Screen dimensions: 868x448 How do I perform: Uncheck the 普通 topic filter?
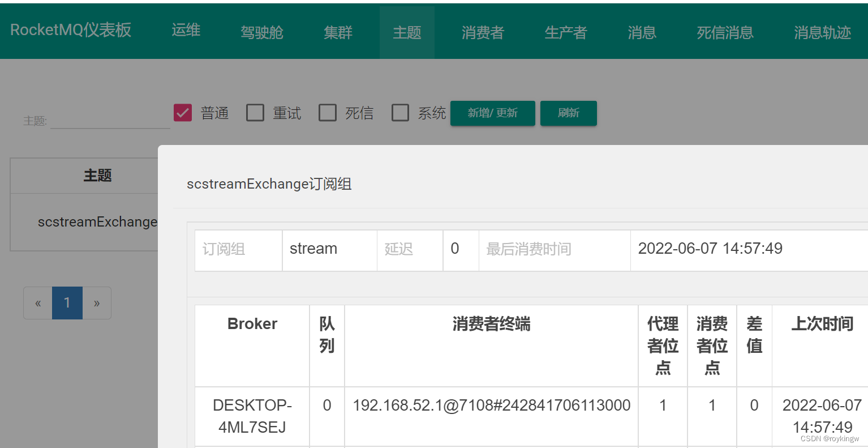[182, 112]
